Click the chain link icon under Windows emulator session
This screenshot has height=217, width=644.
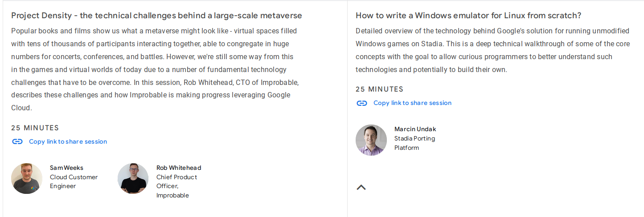(x=362, y=103)
